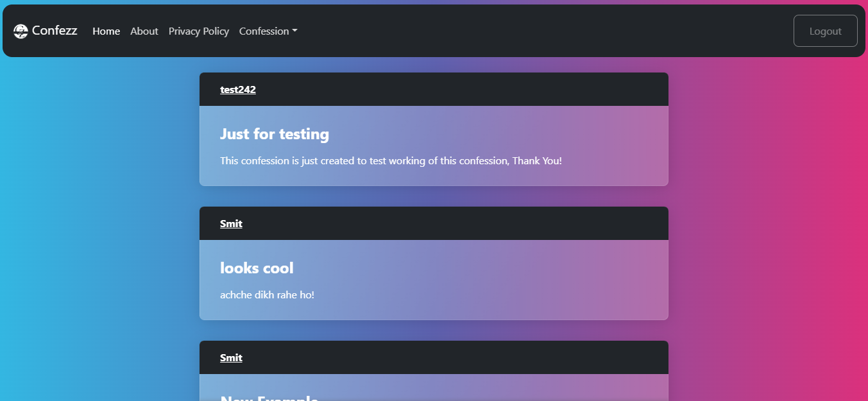Open the test242 author profile link
This screenshot has height=401, width=868.
coord(237,90)
